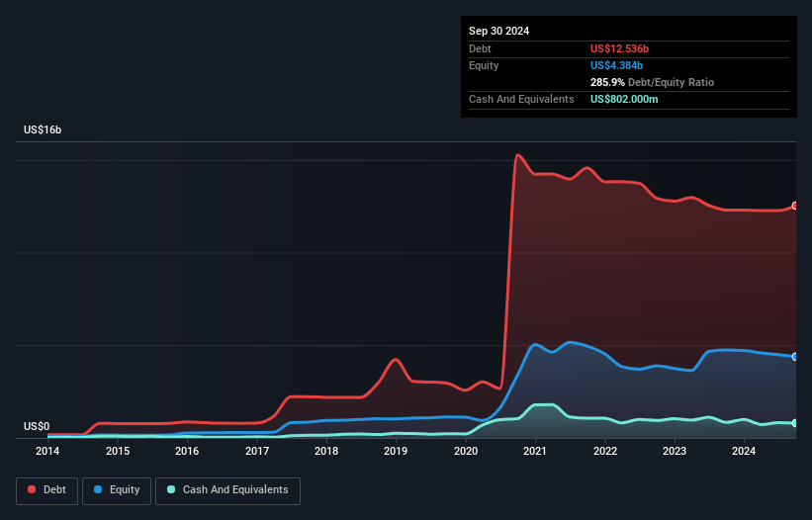812x520 pixels.
Task: Click the 2022 x-axis label
Action: 605,451
